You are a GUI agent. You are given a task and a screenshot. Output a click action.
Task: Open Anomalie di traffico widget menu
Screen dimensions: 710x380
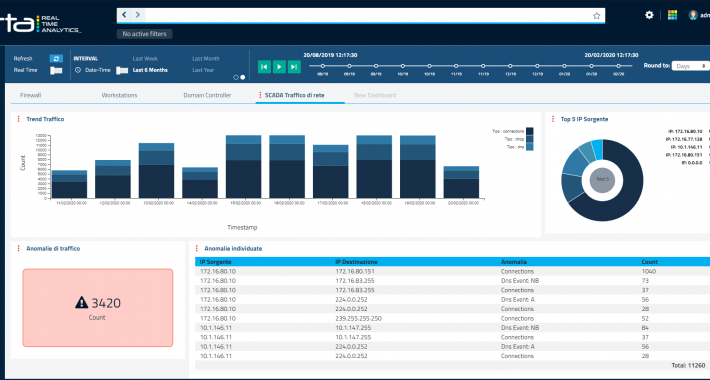(19, 249)
